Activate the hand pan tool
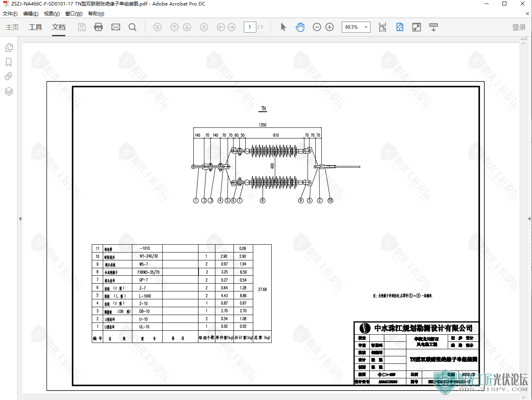The height and width of the screenshot is (400, 532). click(x=300, y=27)
